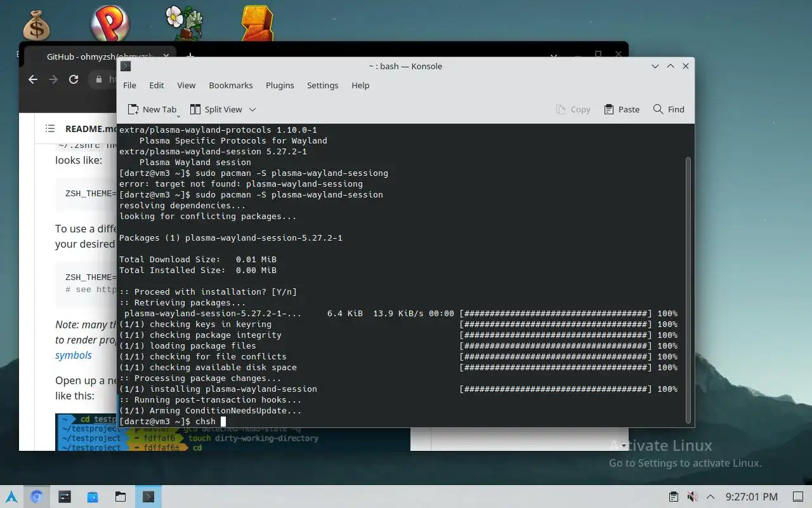Screen dimensions: 812x508
Task: Click the Split View toolbar button
Action: pyautogui.click(x=216, y=109)
